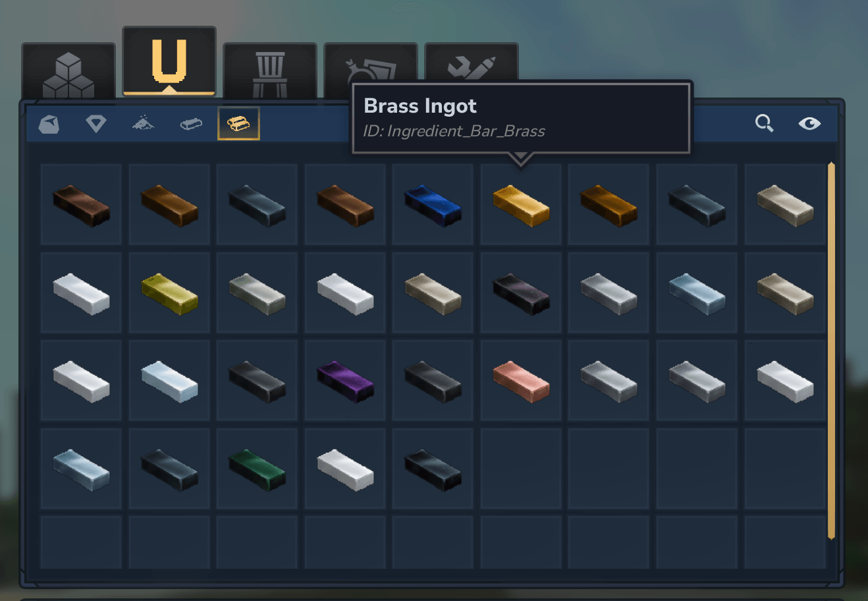Select the ore rock subcategory filter icon
The height and width of the screenshot is (601, 868).
49,124
